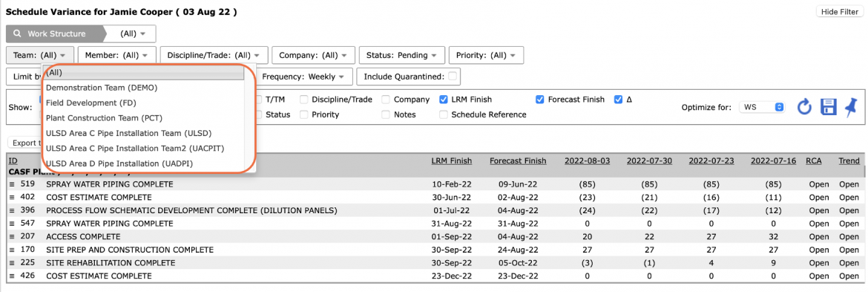Enable the Priority show checkbox

coord(304,114)
